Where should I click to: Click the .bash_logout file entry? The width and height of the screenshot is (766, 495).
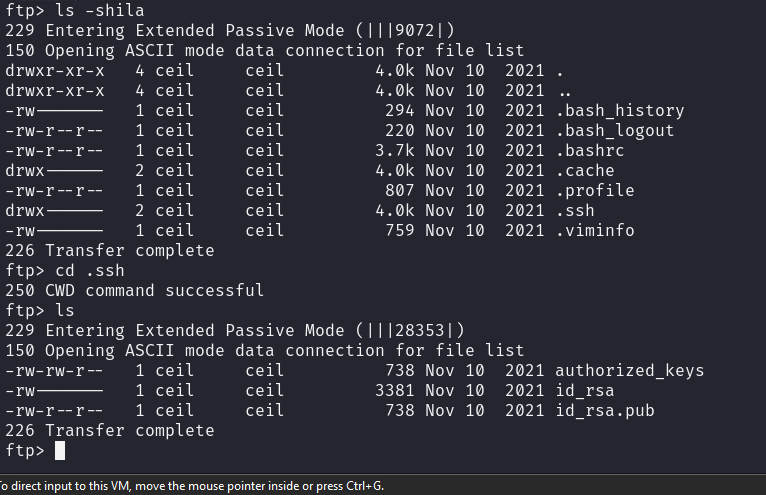614,131
